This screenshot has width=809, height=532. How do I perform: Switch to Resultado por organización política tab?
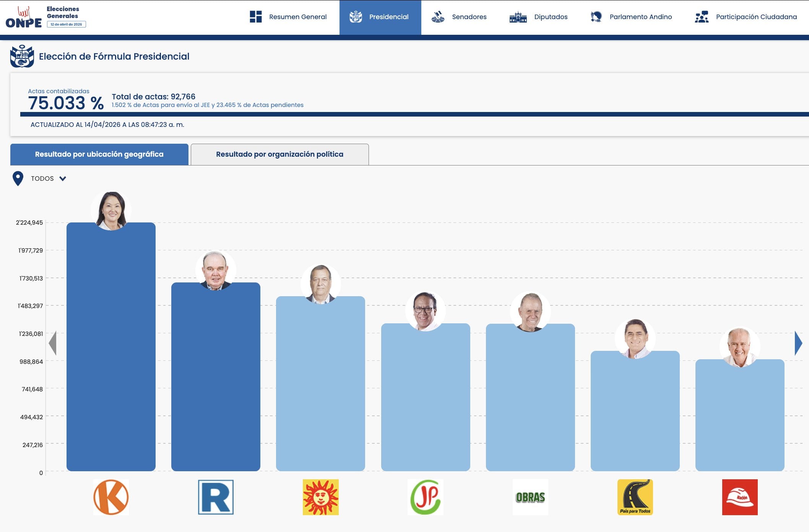[279, 154]
